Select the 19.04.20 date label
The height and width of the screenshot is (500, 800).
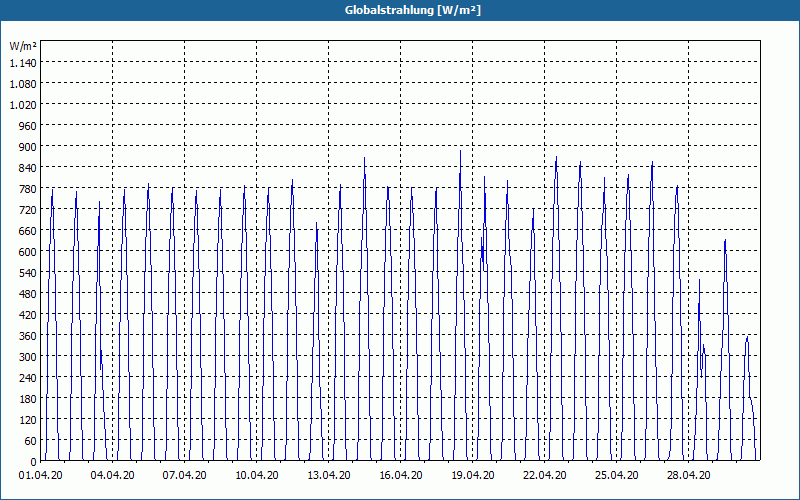472,476
